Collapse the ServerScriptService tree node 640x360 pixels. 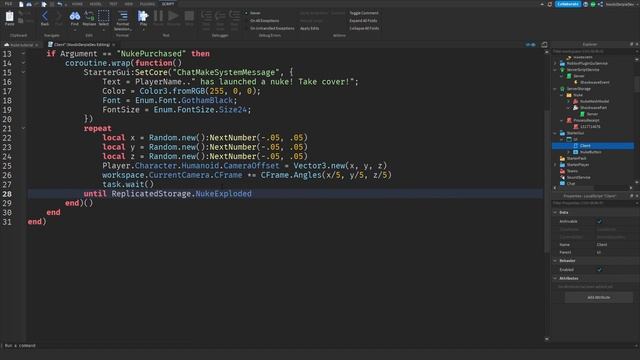click(x=555, y=70)
